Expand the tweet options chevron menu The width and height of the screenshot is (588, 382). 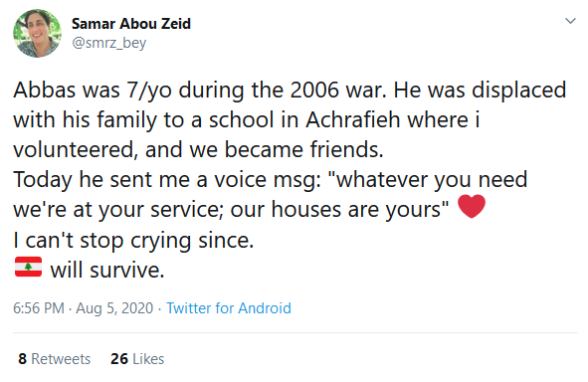[570, 21]
